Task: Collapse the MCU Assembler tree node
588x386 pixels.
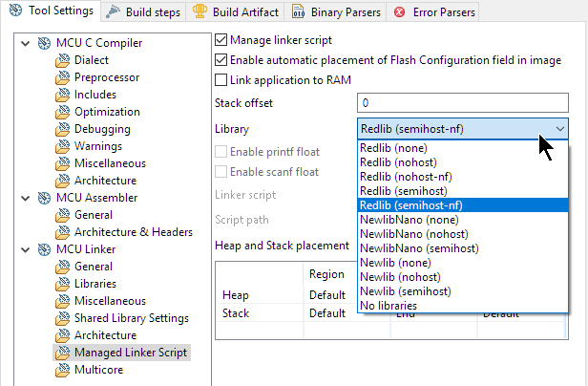Action: [x=24, y=198]
